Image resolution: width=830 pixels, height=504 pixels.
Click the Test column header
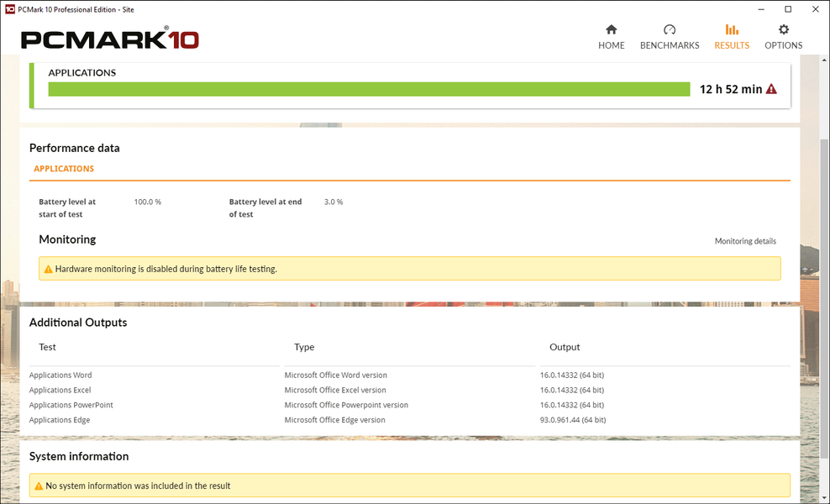pos(47,347)
